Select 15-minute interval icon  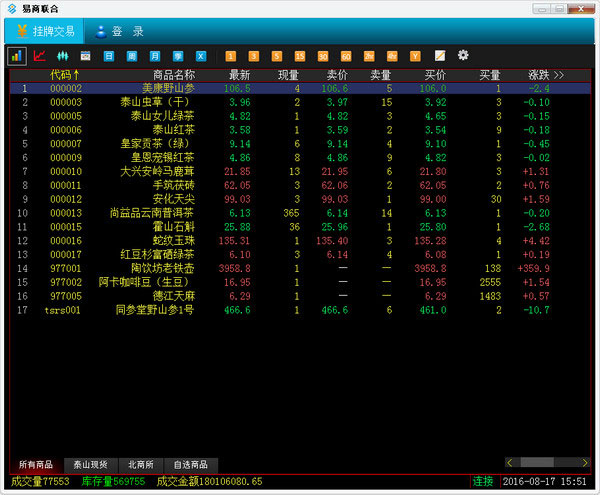(300, 56)
